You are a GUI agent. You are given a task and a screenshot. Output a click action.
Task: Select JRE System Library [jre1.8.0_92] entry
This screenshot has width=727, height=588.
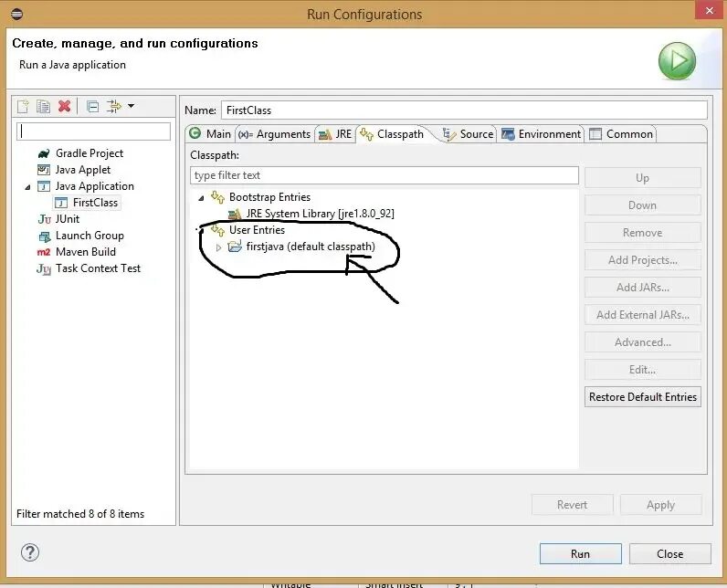click(320, 214)
